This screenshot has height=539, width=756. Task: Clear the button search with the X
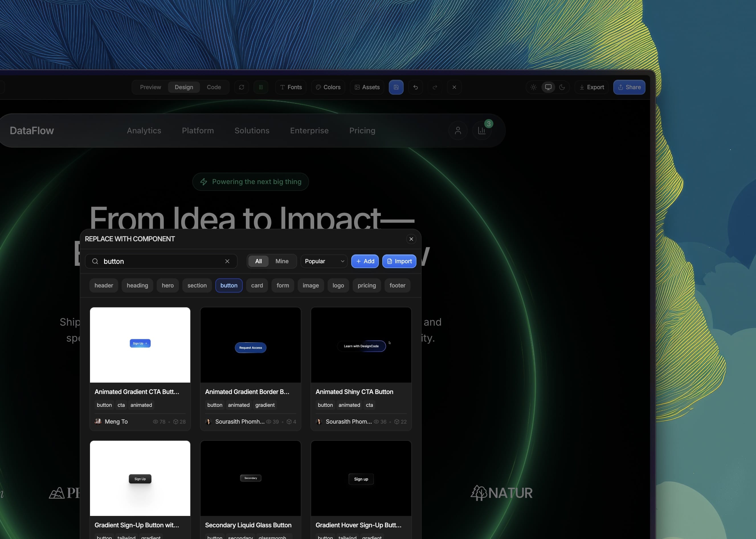coord(227,261)
